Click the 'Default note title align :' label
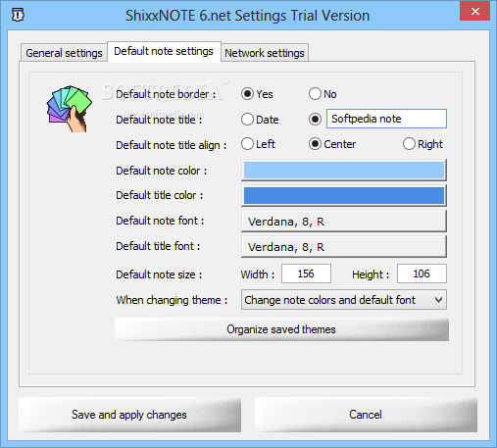 (x=172, y=145)
